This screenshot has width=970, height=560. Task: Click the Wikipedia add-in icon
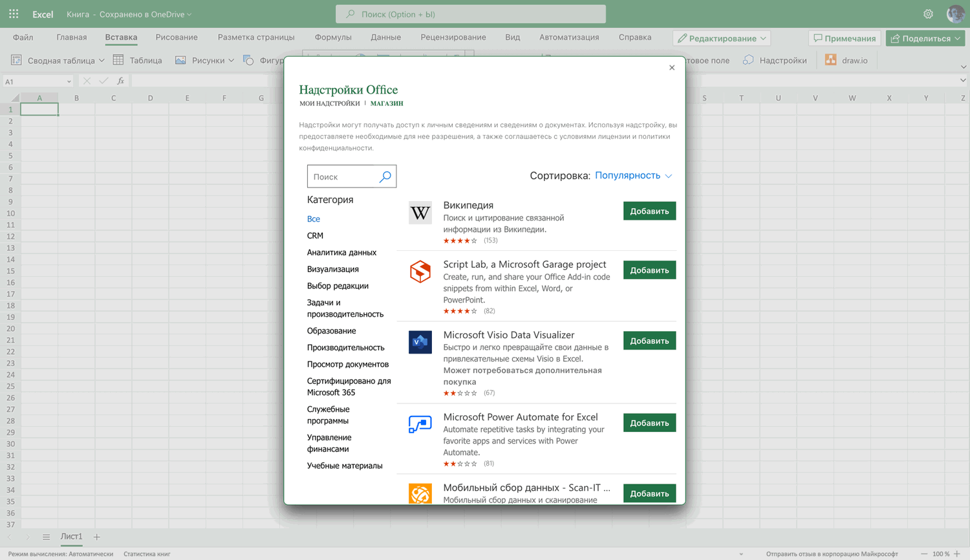tap(420, 213)
